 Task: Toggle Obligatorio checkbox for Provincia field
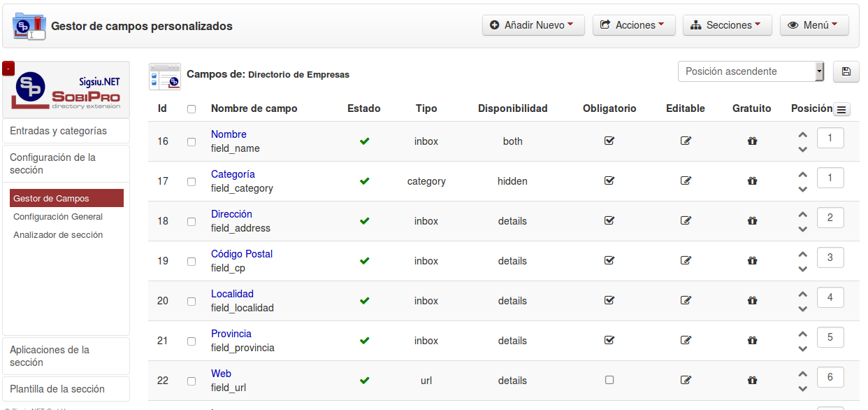tap(609, 340)
